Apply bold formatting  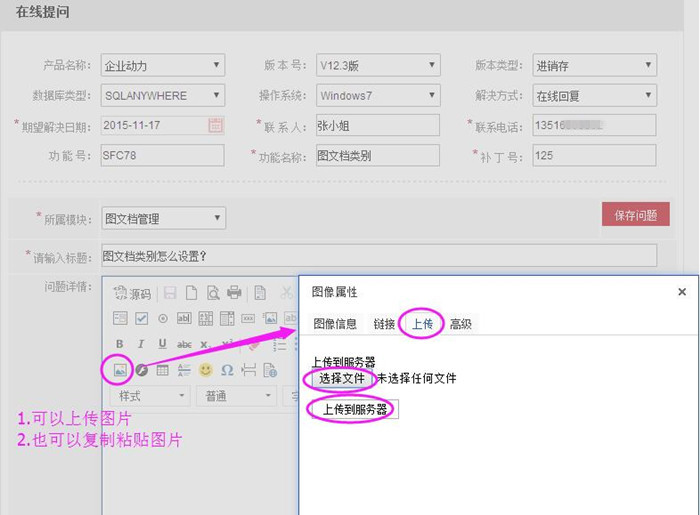tap(120, 344)
